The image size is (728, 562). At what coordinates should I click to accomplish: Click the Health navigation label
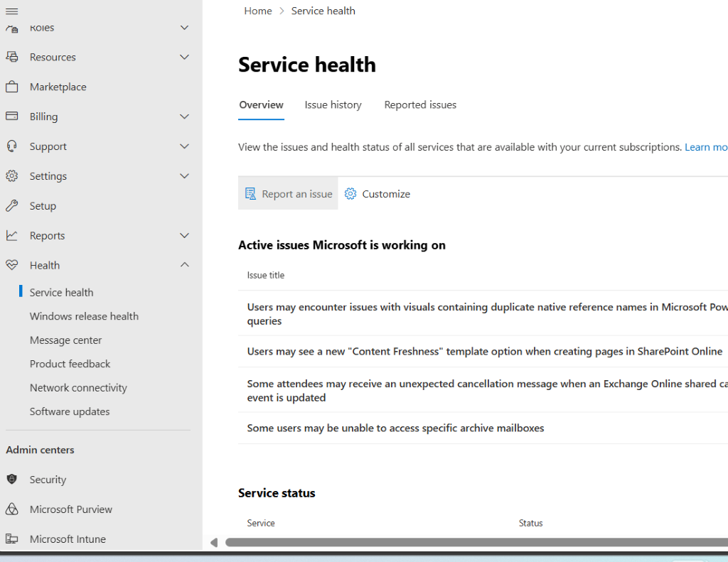[x=45, y=266]
